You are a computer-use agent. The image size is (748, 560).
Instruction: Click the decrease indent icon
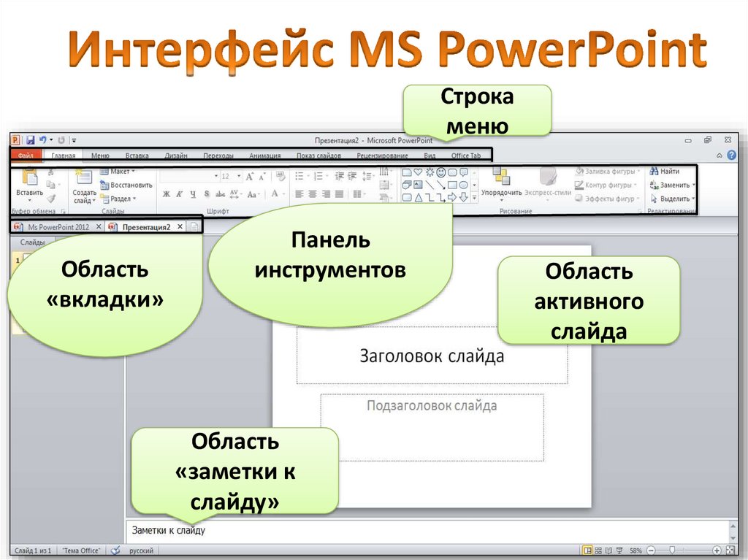coord(339,176)
